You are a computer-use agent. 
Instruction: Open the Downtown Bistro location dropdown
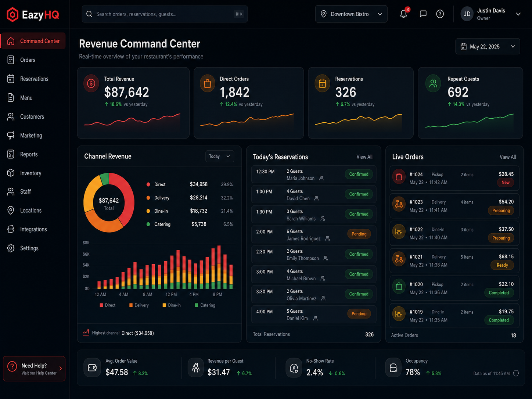point(351,14)
